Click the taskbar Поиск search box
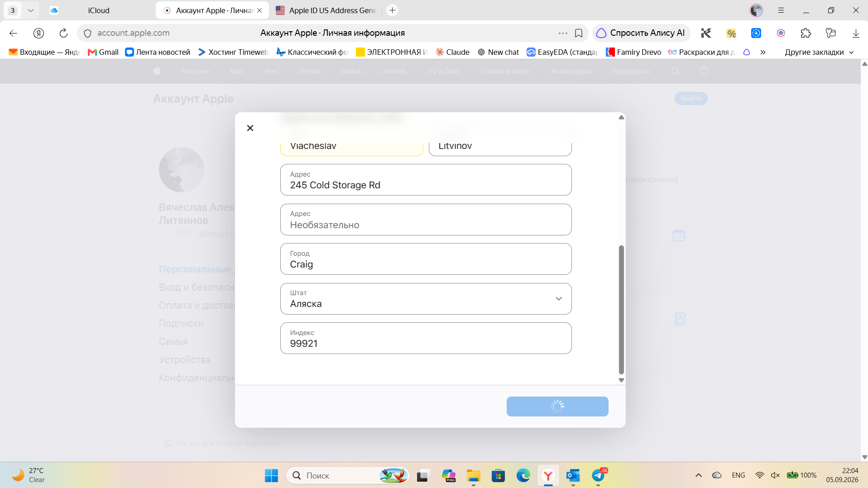868x488 pixels. (348, 475)
